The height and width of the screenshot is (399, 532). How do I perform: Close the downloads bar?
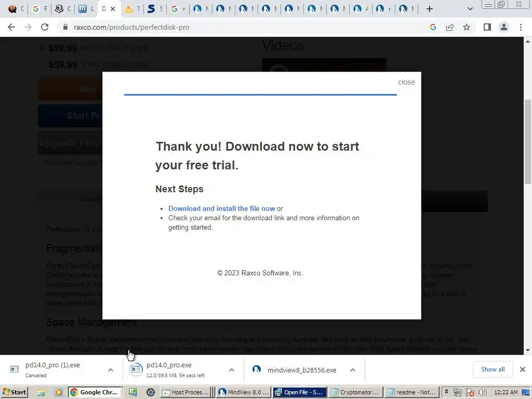point(523,369)
